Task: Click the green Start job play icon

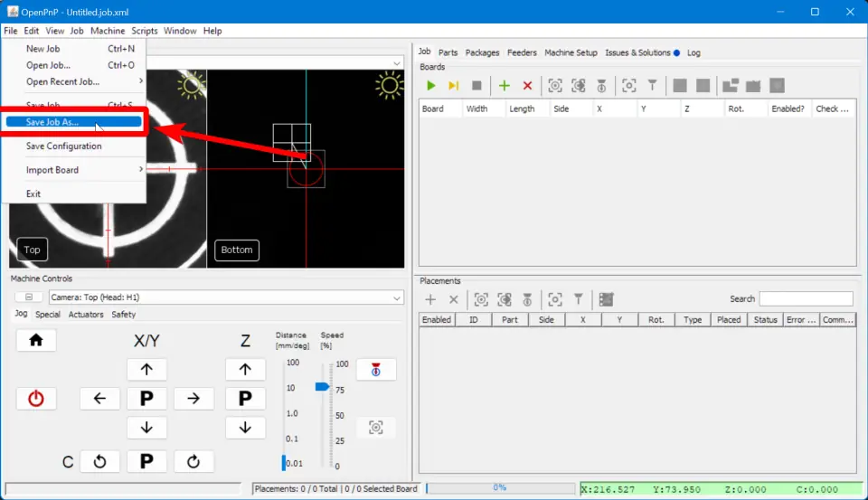Action: [x=431, y=86]
